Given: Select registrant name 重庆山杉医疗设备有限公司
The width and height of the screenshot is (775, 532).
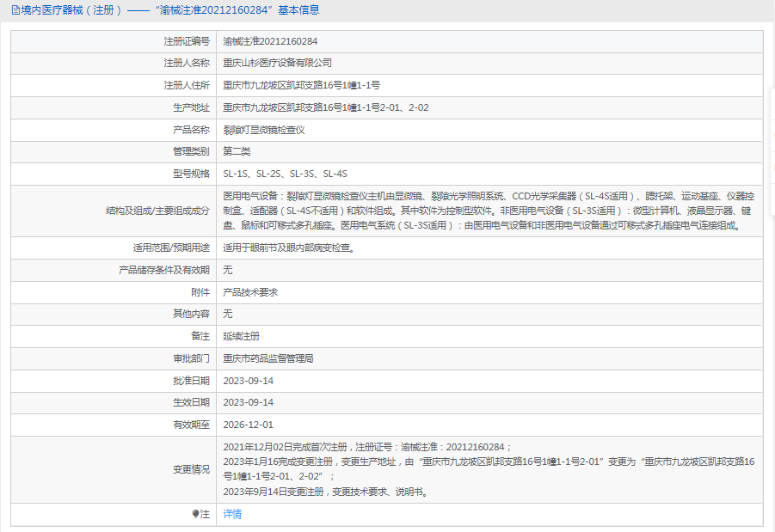Looking at the screenshot, I should (x=277, y=64).
